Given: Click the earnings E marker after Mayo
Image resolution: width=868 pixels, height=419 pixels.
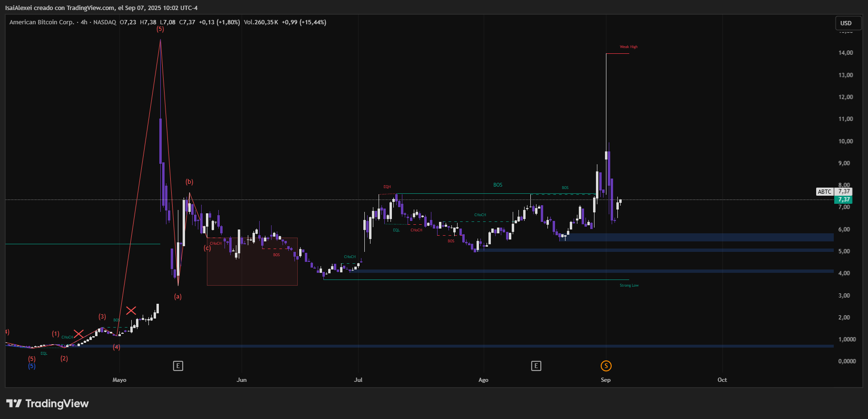Looking at the screenshot, I should 178,366.
